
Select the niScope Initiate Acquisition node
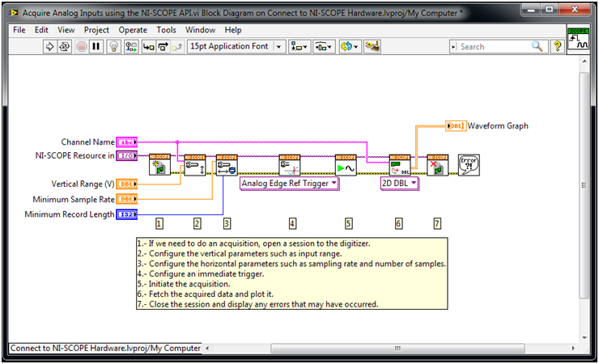(346, 165)
